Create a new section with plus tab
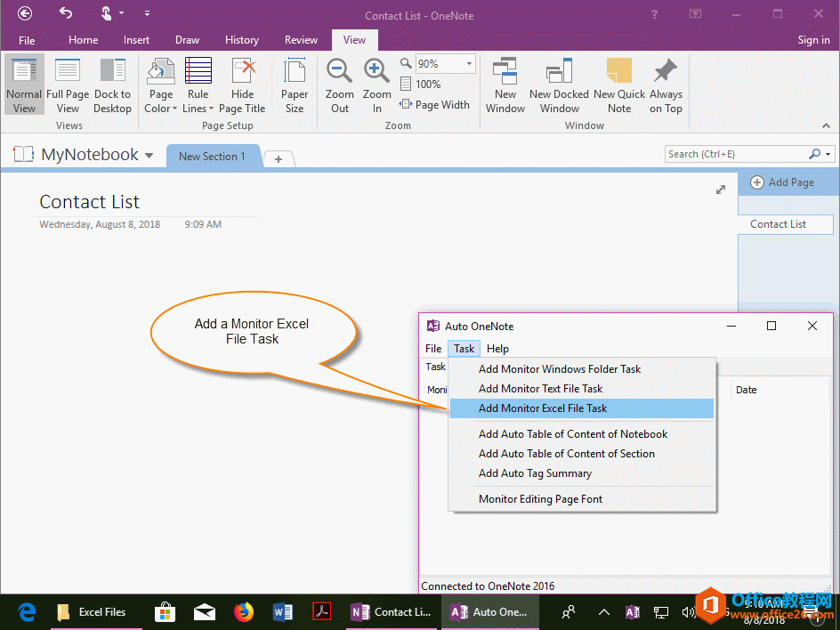Screen dimensions: 840x630 point(279,158)
